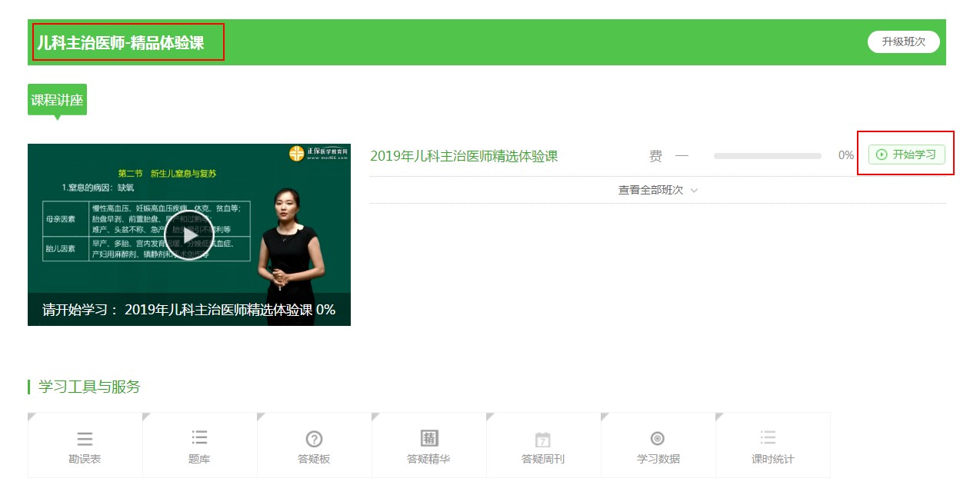
Task: Click the 升级班次 button
Action: click(x=903, y=42)
